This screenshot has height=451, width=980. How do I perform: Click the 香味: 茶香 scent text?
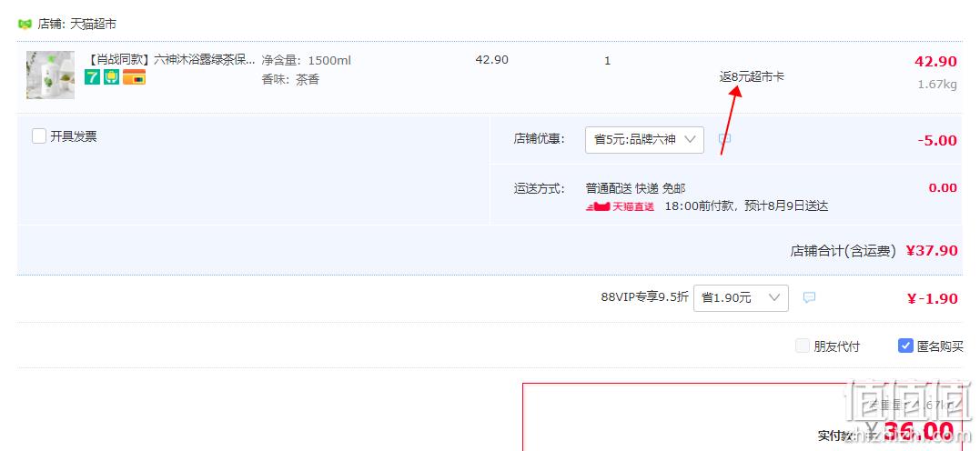pos(290,80)
